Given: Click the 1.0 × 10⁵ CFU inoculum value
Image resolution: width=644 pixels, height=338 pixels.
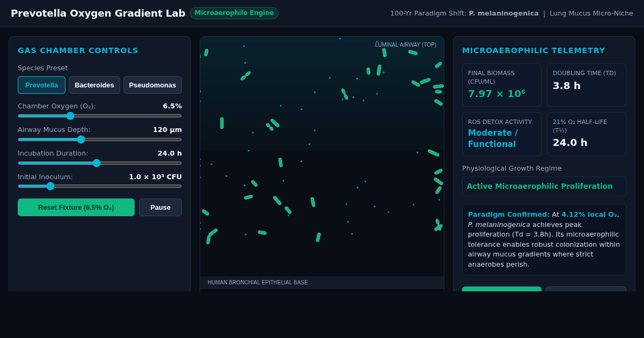Looking at the screenshot, I should (155, 177).
